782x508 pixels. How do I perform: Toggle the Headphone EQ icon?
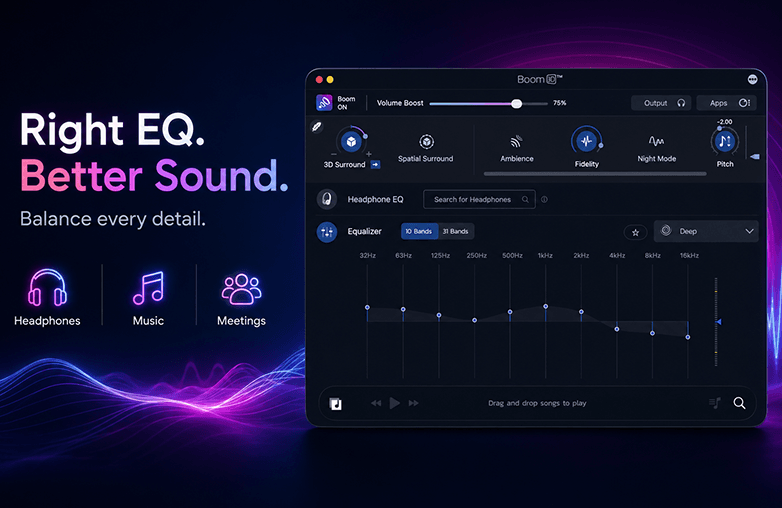327,199
